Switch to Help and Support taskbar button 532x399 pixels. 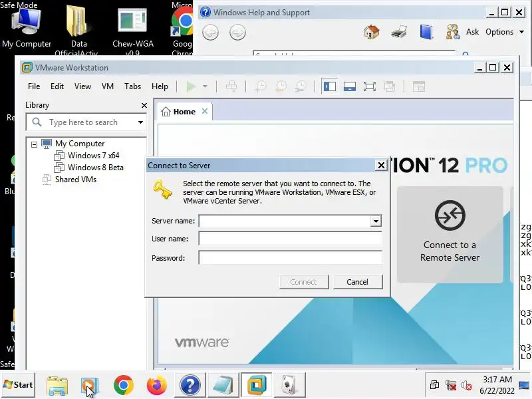(x=190, y=386)
